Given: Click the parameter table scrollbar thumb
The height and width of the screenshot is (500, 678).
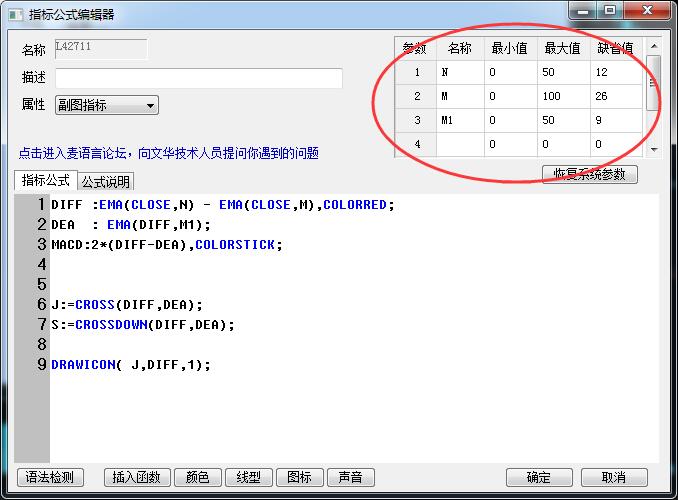Looking at the screenshot, I should (x=654, y=82).
